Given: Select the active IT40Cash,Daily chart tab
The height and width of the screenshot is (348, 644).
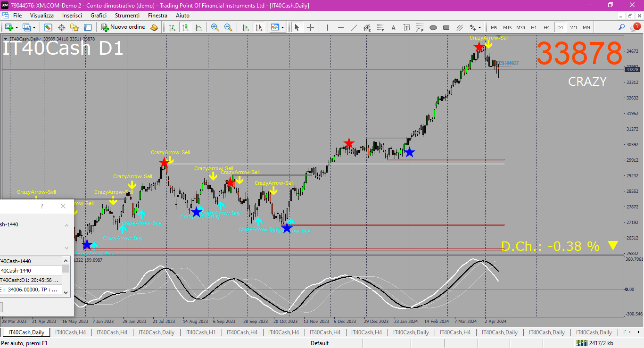Looking at the screenshot, I should point(26,332).
